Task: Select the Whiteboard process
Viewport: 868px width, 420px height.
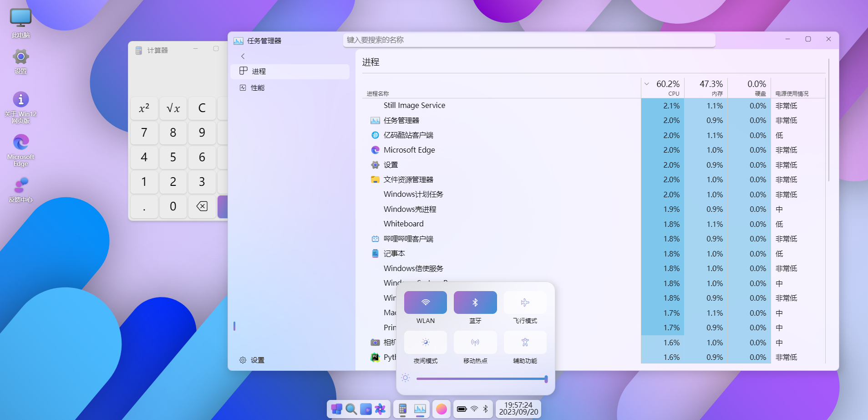Action: (x=594, y=224)
